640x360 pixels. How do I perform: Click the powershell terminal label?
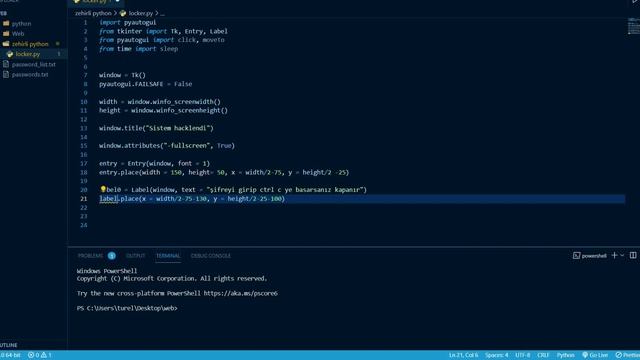pyautogui.click(x=594, y=256)
